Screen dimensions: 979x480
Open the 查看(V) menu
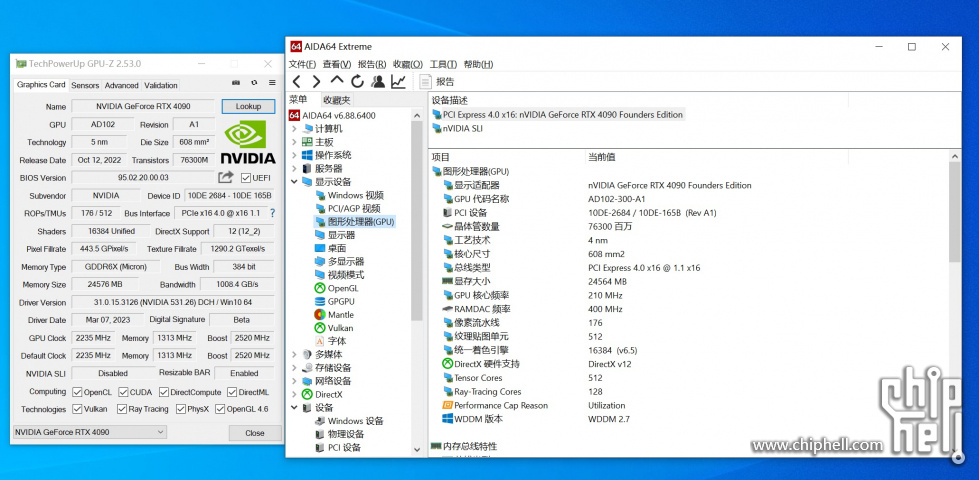click(x=337, y=64)
